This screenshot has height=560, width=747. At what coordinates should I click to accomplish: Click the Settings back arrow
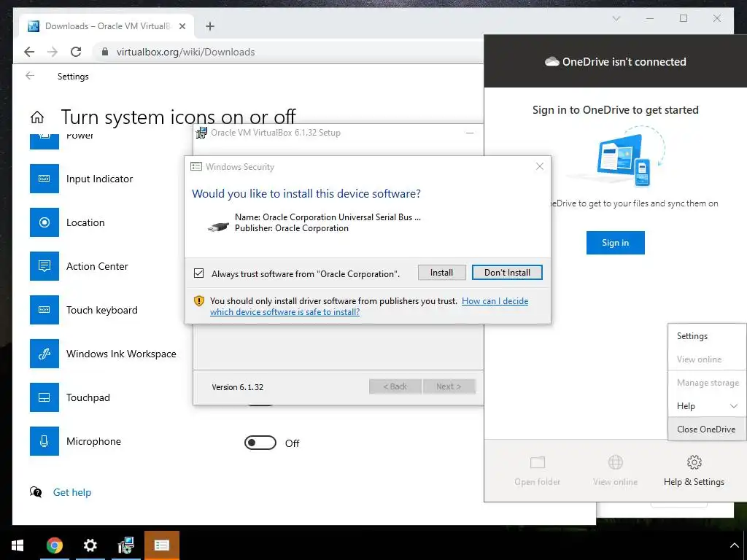30,76
